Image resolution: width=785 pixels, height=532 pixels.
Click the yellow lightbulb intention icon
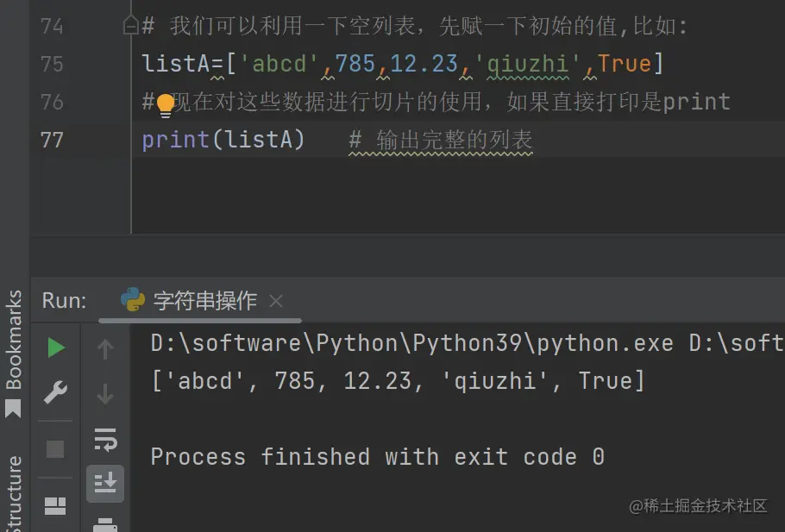pyautogui.click(x=165, y=104)
